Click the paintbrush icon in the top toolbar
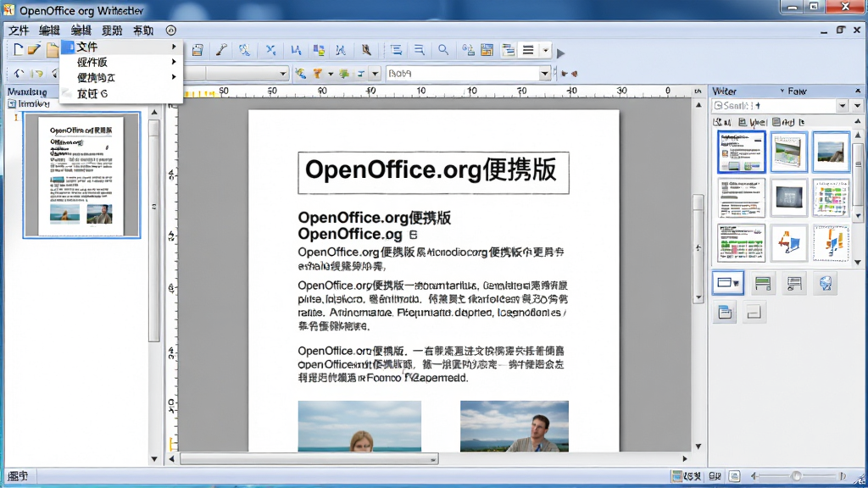 tap(221, 50)
